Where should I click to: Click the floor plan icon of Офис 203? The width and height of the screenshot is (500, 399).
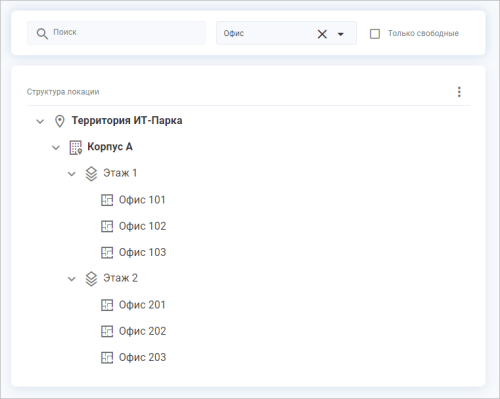[107, 357]
